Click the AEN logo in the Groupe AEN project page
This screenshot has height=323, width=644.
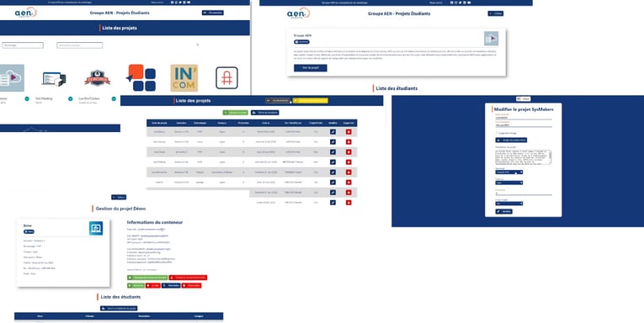[298, 13]
